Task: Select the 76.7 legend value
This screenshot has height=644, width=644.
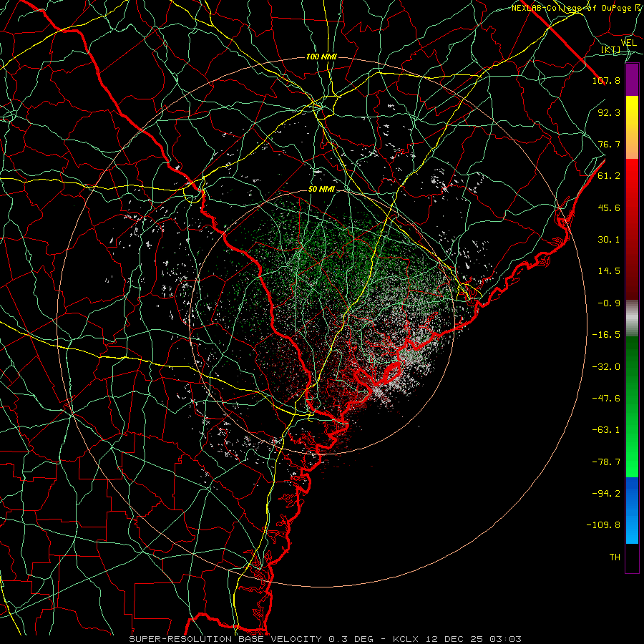Action: tap(609, 144)
